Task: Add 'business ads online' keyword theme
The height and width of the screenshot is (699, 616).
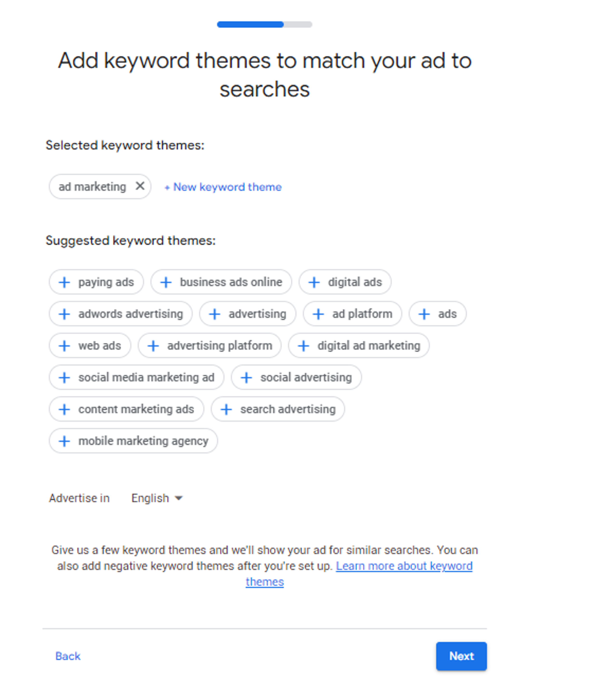Action: 221,282
